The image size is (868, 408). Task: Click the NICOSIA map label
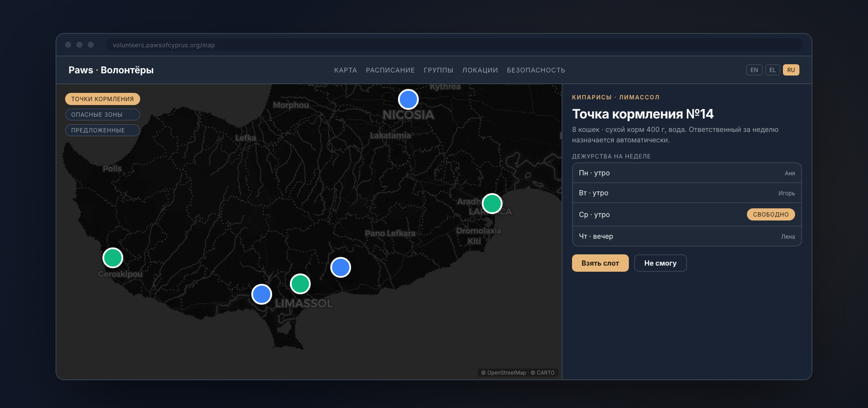pyautogui.click(x=408, y=115)
